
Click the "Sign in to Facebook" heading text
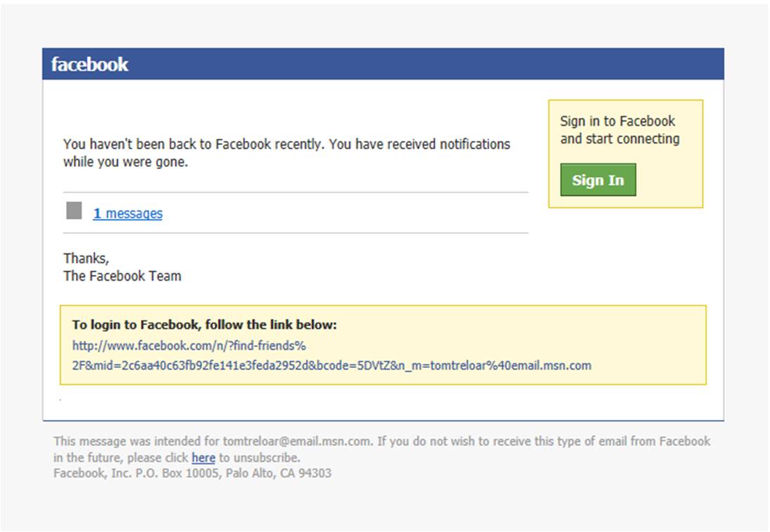click(617, 121)
